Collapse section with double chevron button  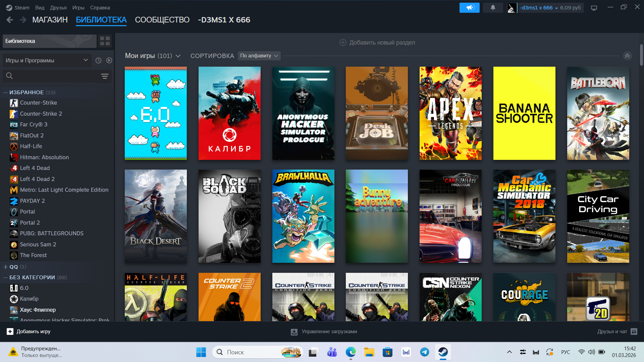click(x=627, y=56)
